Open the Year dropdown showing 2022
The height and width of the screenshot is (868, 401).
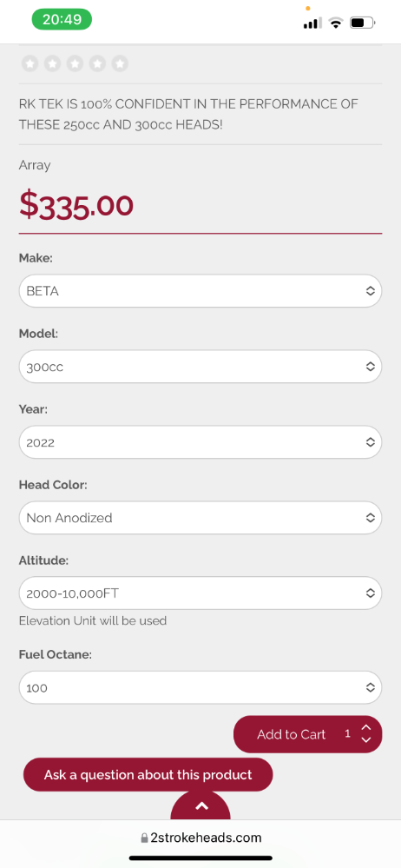click(x=200, y=442)
